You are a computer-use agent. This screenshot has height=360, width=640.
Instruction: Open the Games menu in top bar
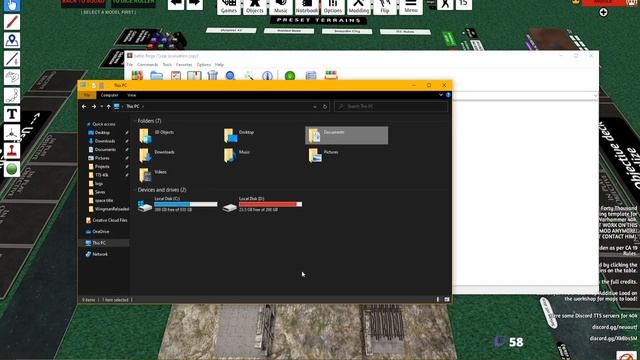click(229, 7)
